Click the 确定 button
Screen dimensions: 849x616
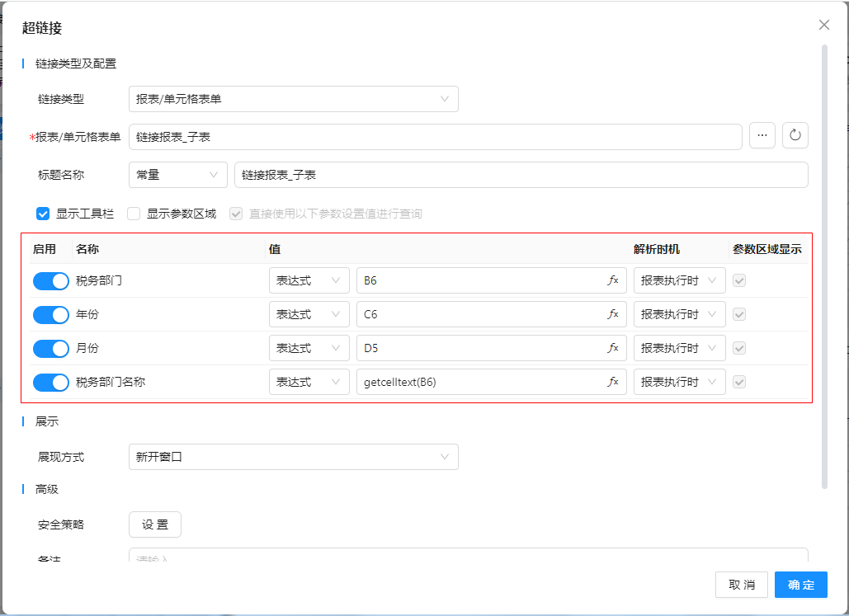pyautogui.click(x=800, y=585)
